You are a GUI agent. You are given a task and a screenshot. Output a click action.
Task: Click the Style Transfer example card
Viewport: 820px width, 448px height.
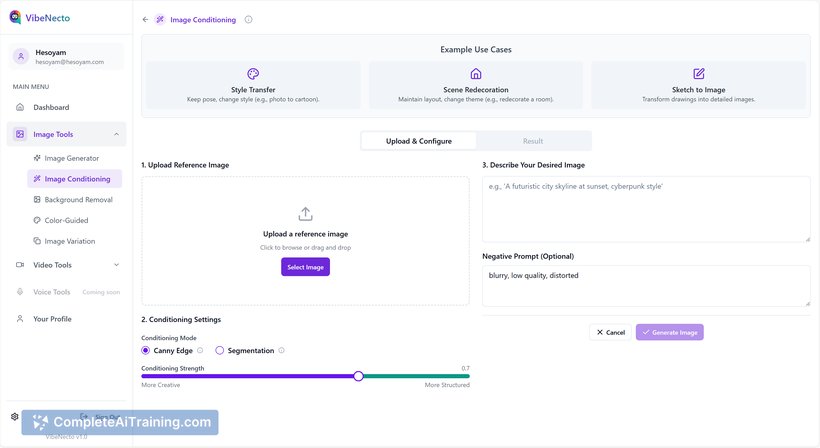click(x=253, y=85)
